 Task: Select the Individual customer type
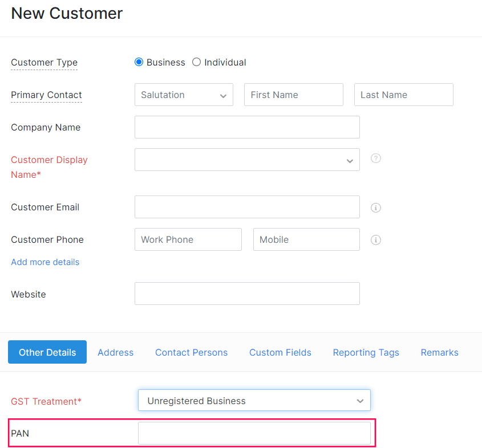pos(197,62)
